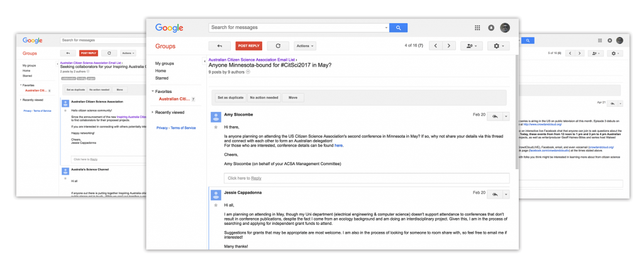Screen dimensions: 644x267
Task: Expand Recently viewed in the front window
Action: tap(153, 112)
